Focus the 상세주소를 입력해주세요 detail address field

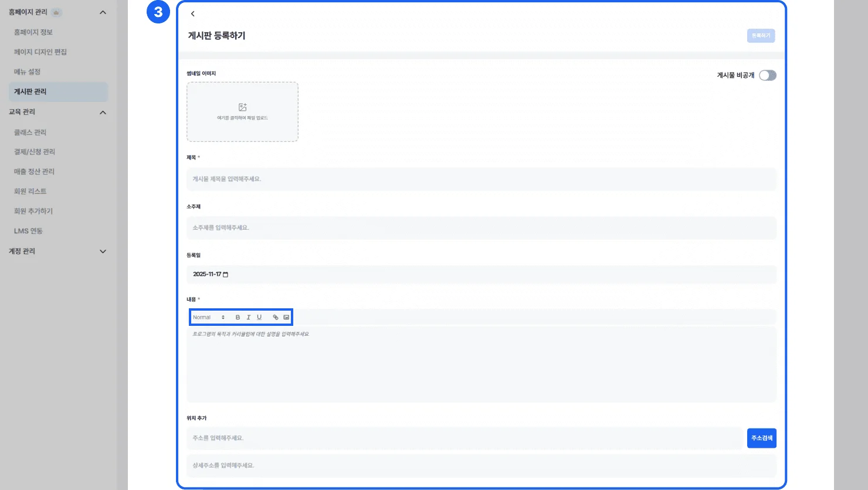(481, 466)
